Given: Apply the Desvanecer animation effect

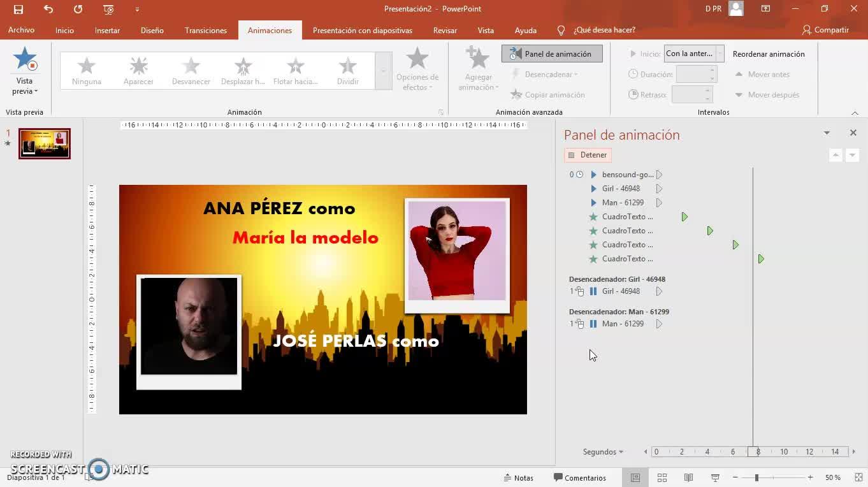Looking at the screenshot, I should 191,70.
